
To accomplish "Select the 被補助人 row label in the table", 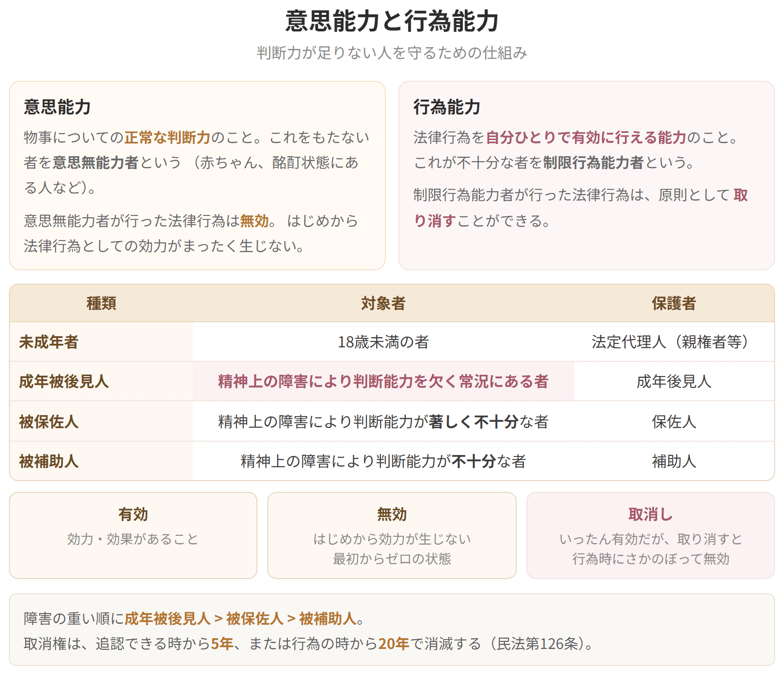I will [x=49, y=461].
